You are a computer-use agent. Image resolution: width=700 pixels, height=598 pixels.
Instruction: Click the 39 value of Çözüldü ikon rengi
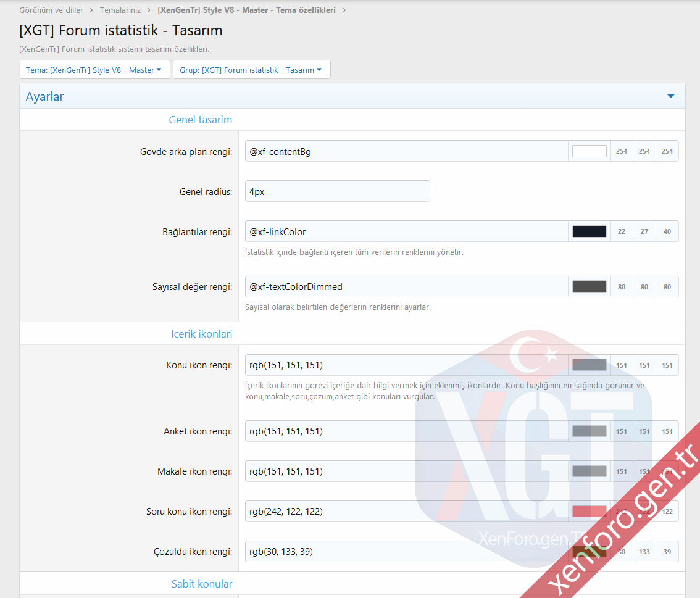(667, 552)
